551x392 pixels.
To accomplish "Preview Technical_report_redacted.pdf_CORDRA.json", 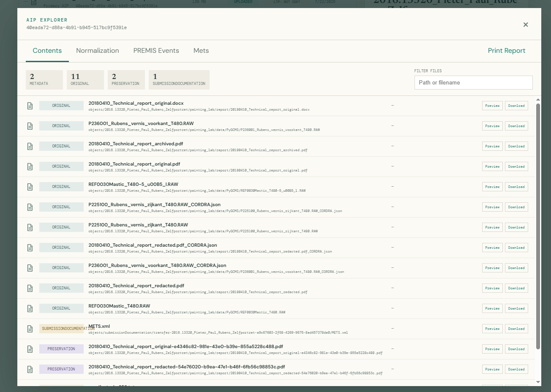I will tap(492, 248).
